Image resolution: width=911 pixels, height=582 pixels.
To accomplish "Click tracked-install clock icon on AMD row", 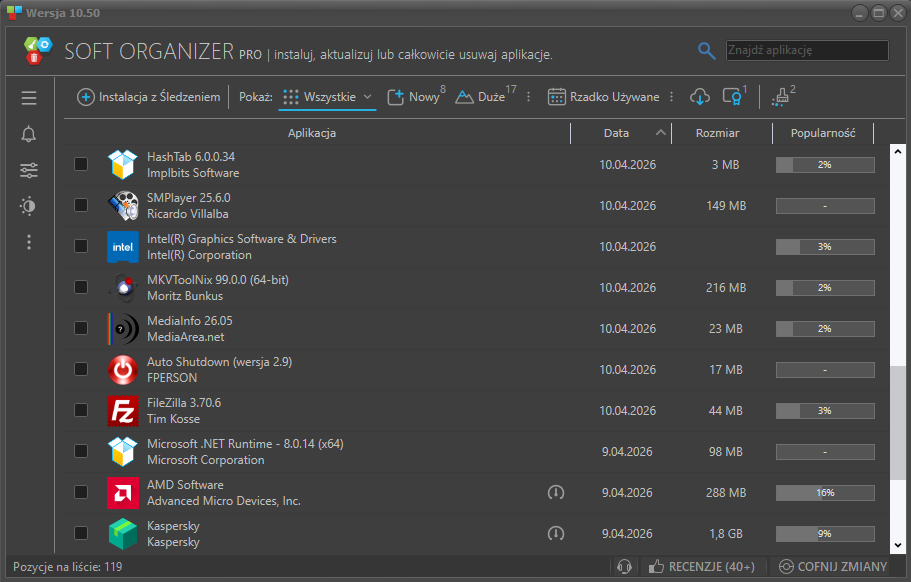I will 555,493.
